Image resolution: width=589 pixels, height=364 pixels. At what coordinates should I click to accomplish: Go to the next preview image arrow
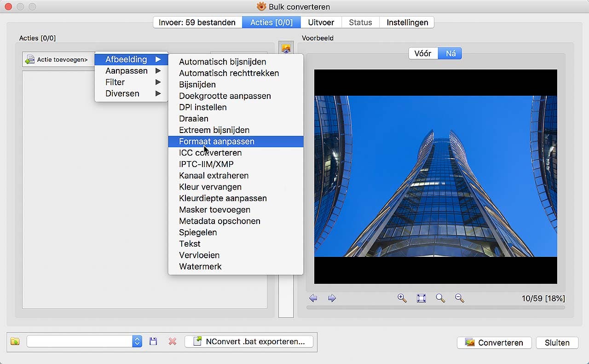coord(332,298)
